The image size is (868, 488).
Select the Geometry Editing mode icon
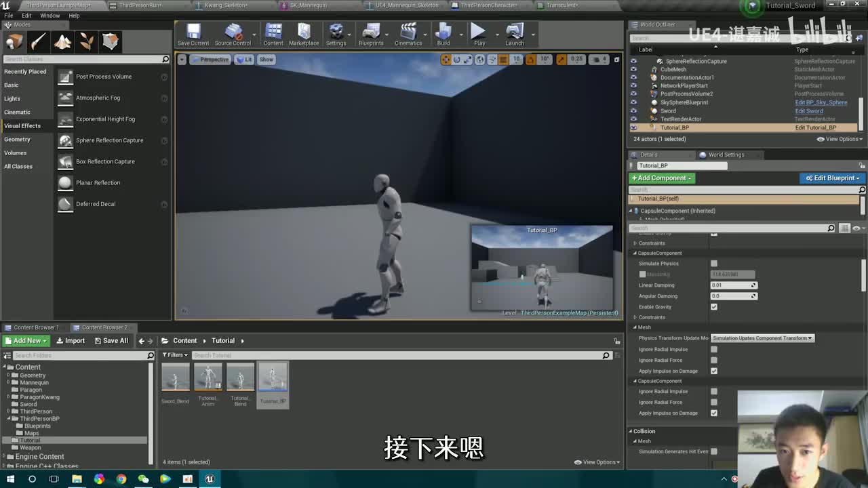pos(111,42)
